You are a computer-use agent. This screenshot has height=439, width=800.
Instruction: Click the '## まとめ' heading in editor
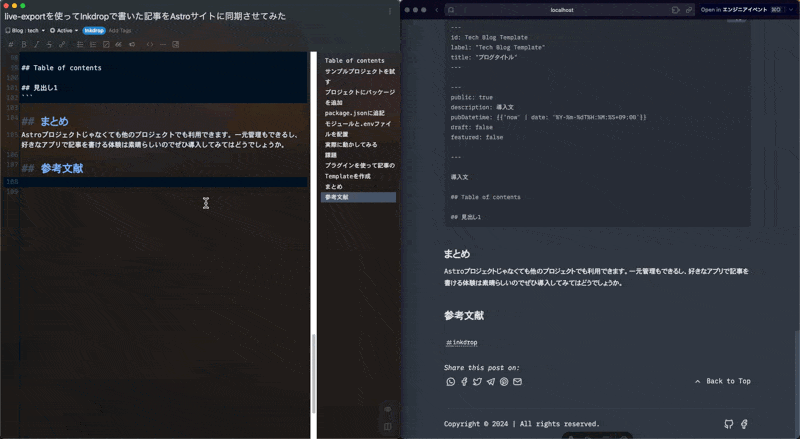click(x=45, y=121)
